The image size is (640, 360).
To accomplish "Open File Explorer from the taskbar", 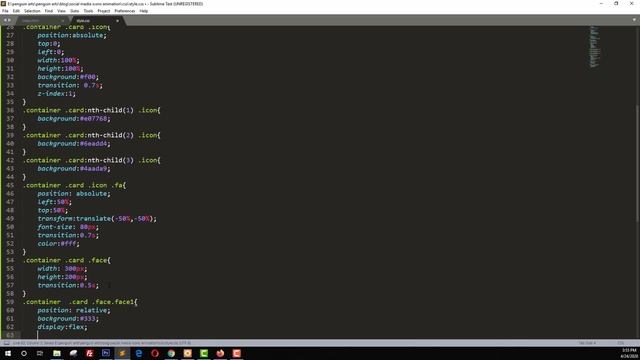I will click(x=57, y=353).
